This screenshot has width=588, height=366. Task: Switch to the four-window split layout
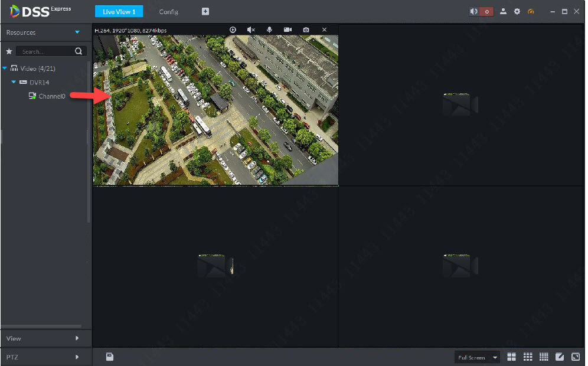tap(512, 357)
